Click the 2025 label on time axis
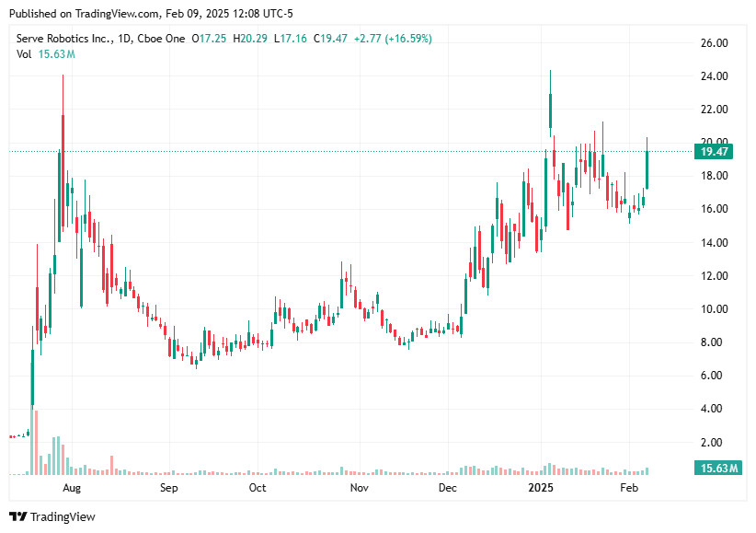 click(541, 488)
